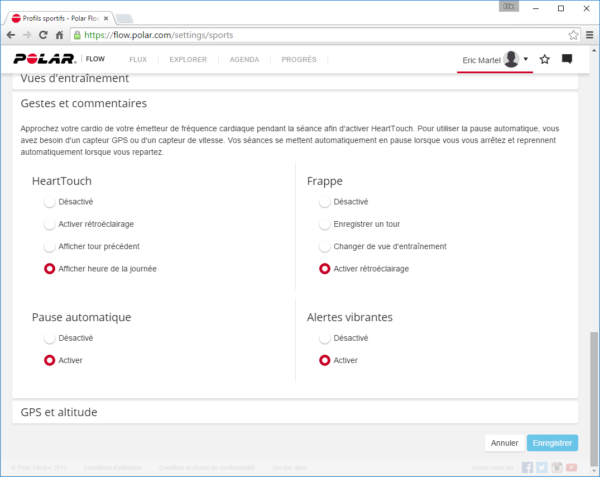The width and height of the screenshot is (600, 477).
Task: Open the star favorites icon in Polar header
Action: [544, 60]
